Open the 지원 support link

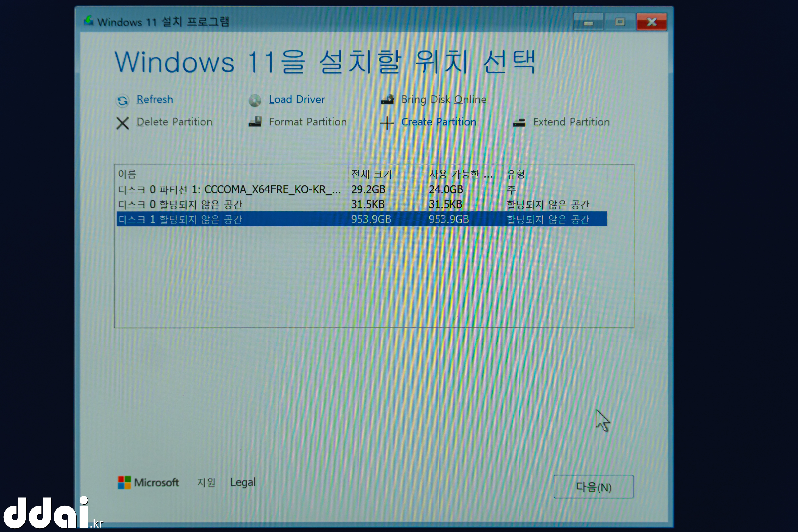tap(206, 482)
